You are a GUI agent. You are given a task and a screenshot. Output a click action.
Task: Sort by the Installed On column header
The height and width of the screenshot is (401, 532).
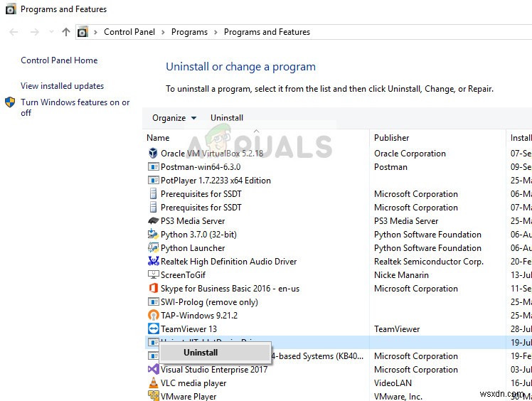coord(521,138)
